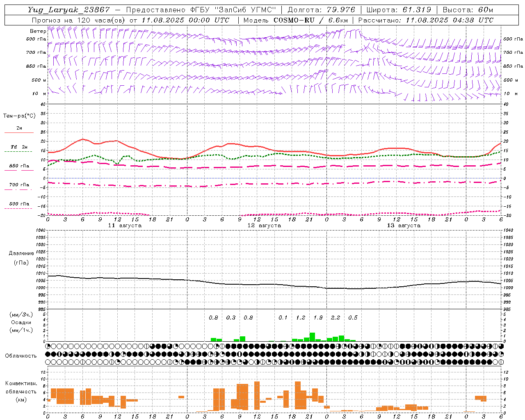Click the Рассчитано: 11.08.2025 04:38 UTC timestamp
Viewport: 525px width, 420px height.
(426, 20)
